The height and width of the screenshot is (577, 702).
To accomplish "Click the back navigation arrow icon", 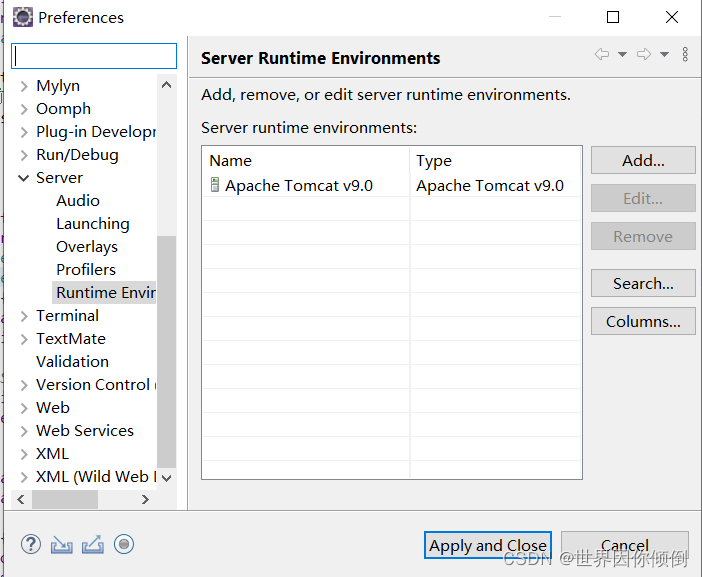I will (x=602, y=54).
